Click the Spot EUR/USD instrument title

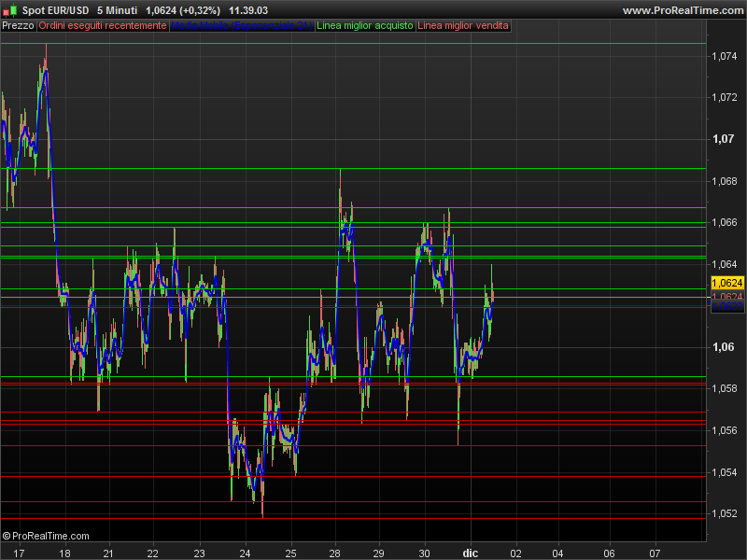click(x=55, y=10)
